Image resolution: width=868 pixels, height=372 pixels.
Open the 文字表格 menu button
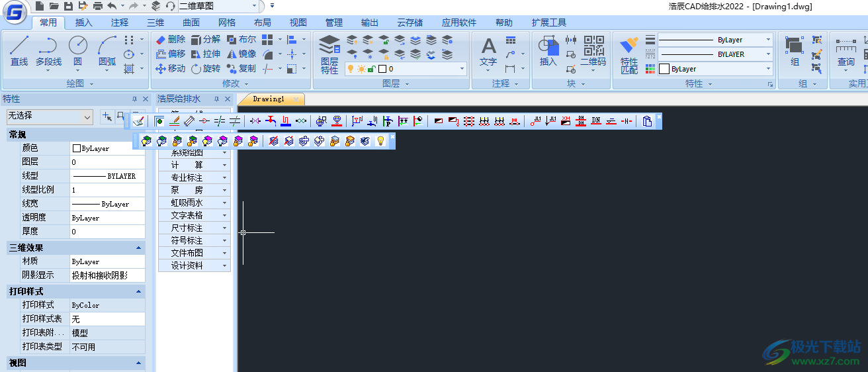coord(195,215)
